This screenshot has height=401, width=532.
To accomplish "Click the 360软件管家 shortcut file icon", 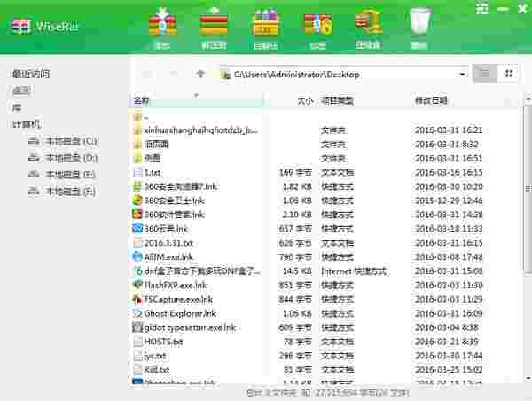I will (137, 215).
